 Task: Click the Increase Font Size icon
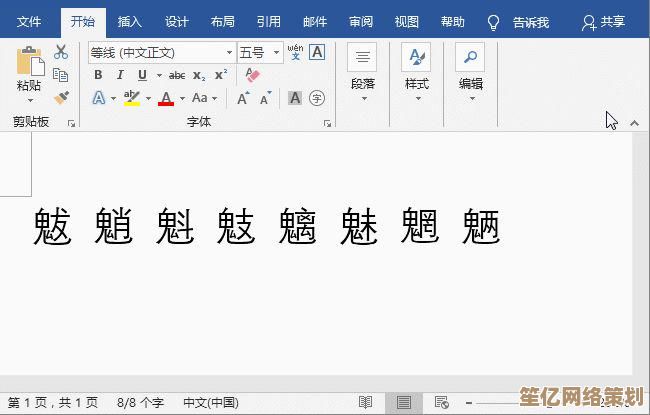[244, 98]
